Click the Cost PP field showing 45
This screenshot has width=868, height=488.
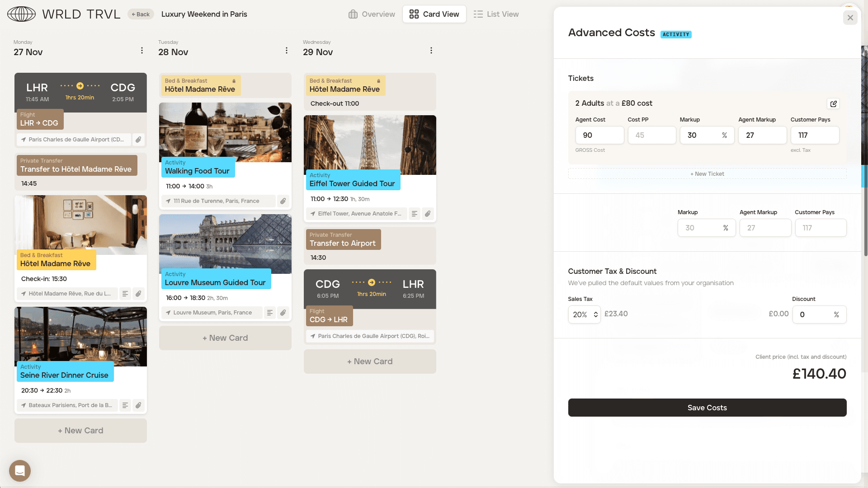tap(652, 135)
